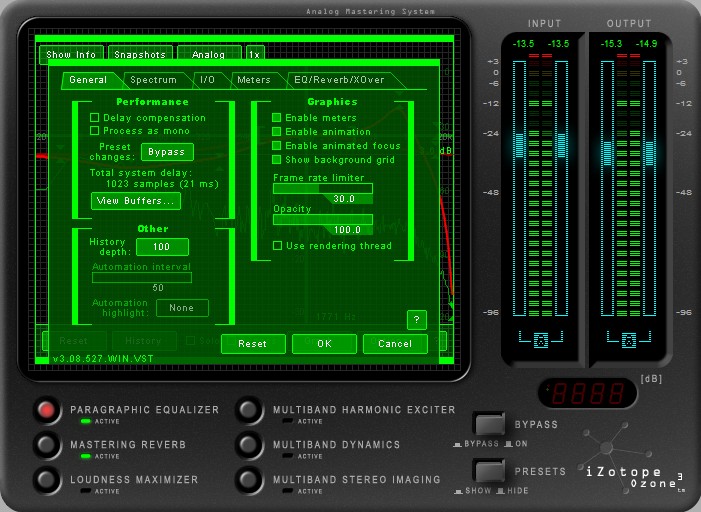
Task: Click the History depth input field
Action: pyautogui.click(x=162, y=247)
